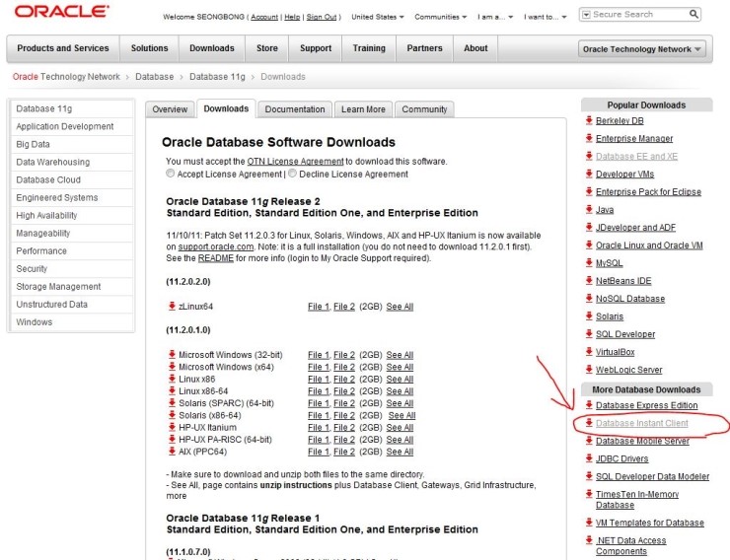Click download icon beside Database Express Edition

(x=589, y=405)
